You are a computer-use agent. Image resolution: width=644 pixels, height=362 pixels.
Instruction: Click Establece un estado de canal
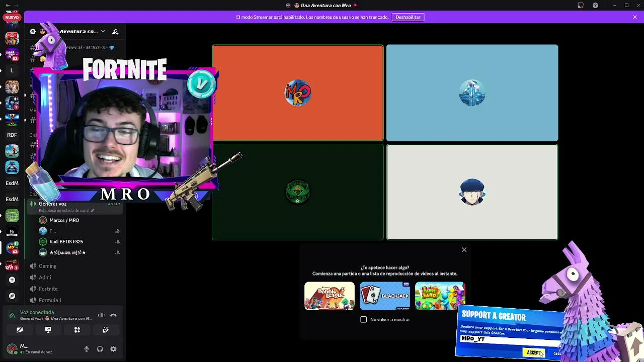66,211
